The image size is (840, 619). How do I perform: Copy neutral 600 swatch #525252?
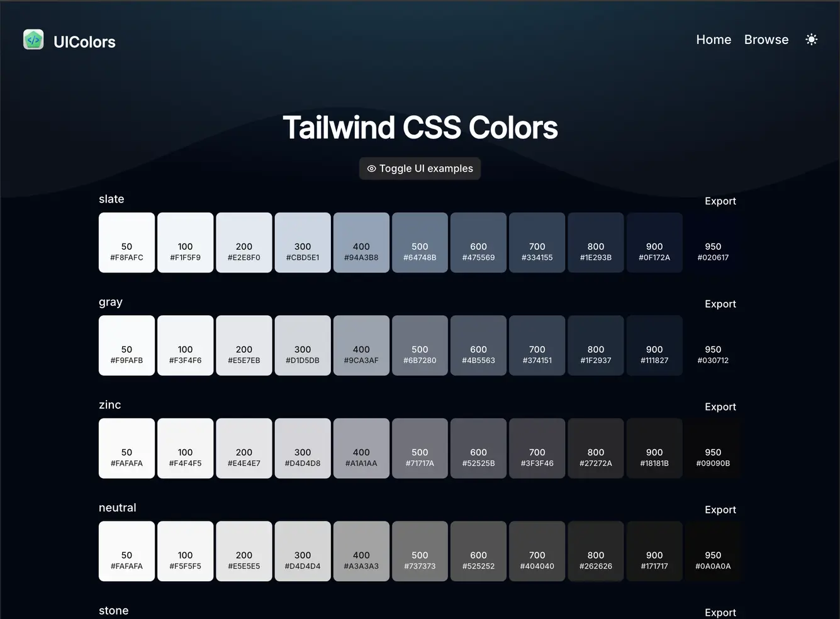pos(478,551)
